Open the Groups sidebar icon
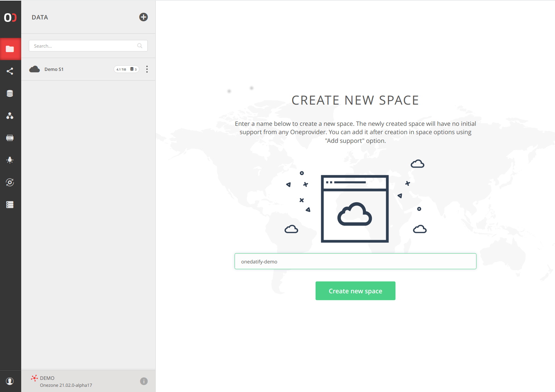 point(10,116)
